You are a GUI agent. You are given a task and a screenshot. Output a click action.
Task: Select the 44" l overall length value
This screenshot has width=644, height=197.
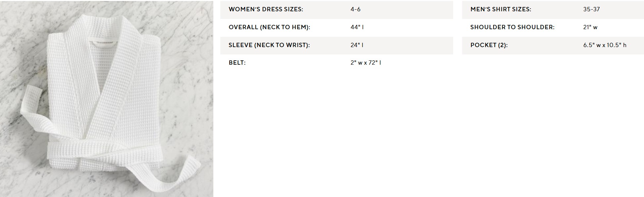point(357,27)
